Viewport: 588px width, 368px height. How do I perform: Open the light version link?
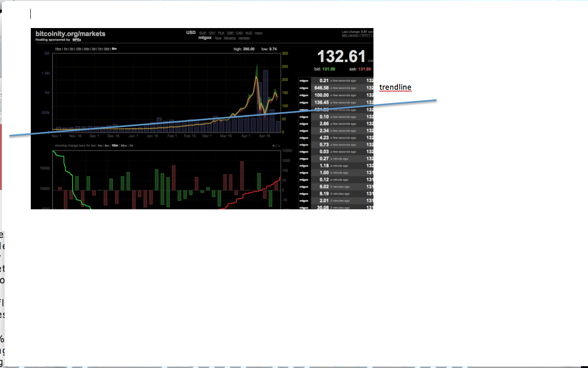[x=350, y=35]
